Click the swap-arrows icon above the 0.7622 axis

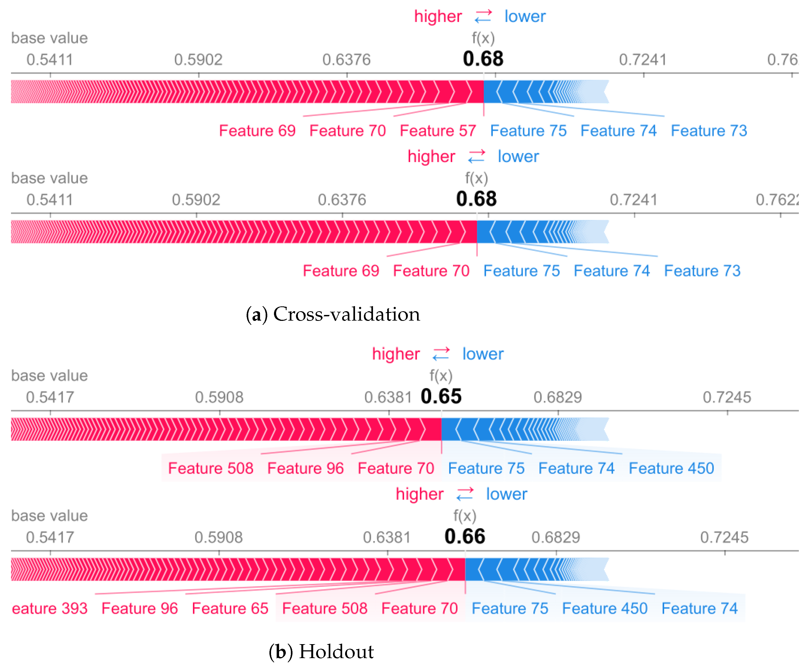[476, 157]
